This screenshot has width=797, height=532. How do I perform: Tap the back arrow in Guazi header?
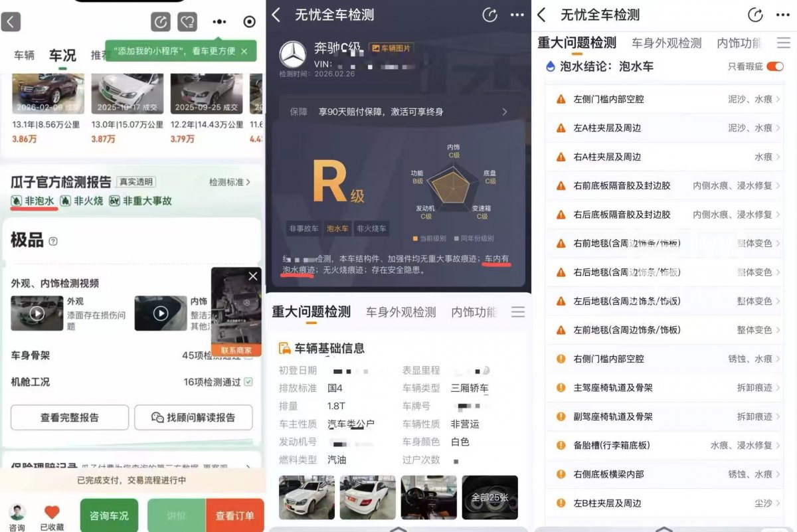tap(11, 21)
